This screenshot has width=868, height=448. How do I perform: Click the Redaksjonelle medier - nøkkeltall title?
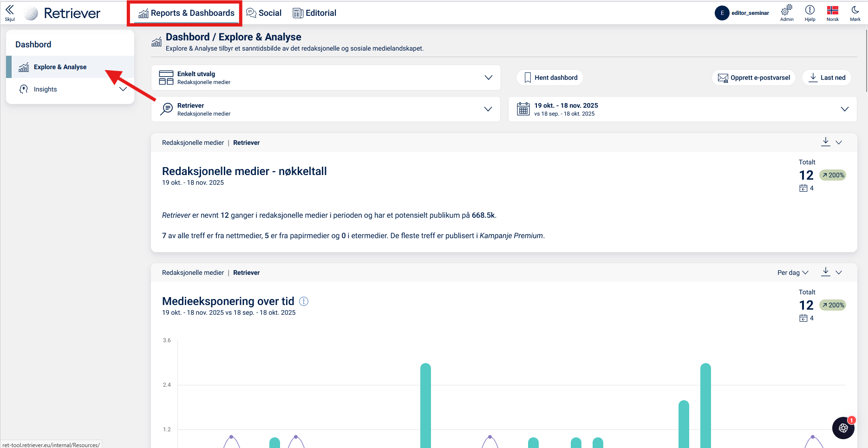pos(244,171)
